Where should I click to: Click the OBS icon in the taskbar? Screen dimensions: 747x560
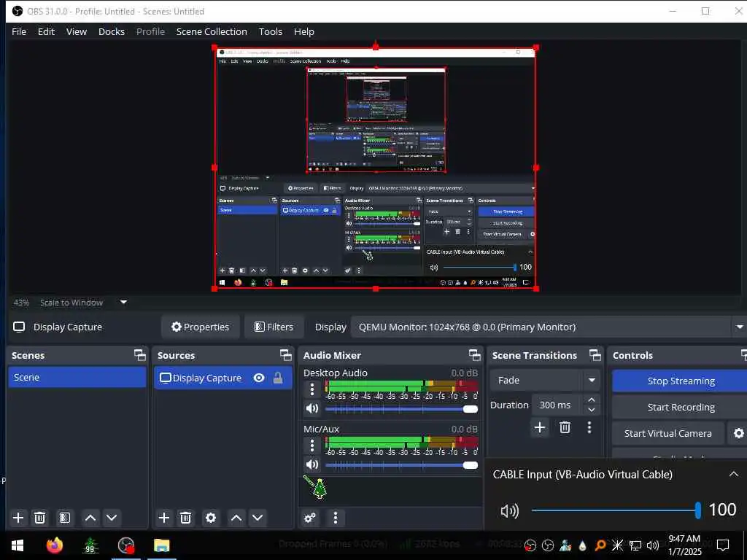tap(126, 545)
